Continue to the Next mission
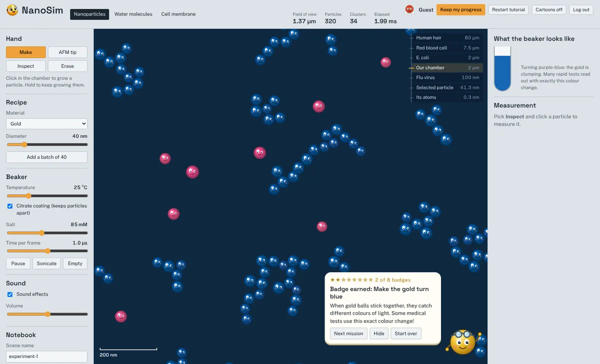Screen dimensions: 600x364 point(348,334)
